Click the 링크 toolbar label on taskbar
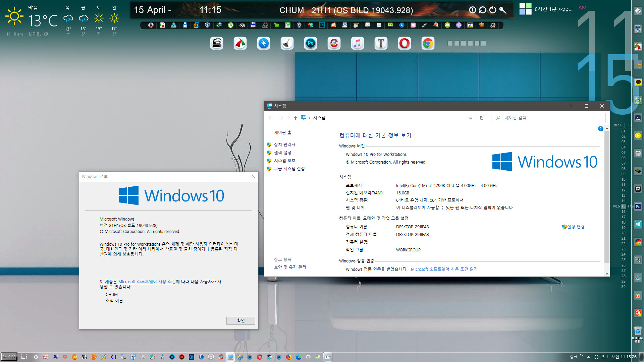This screenshot has height=362, width=644. [574, 357]
